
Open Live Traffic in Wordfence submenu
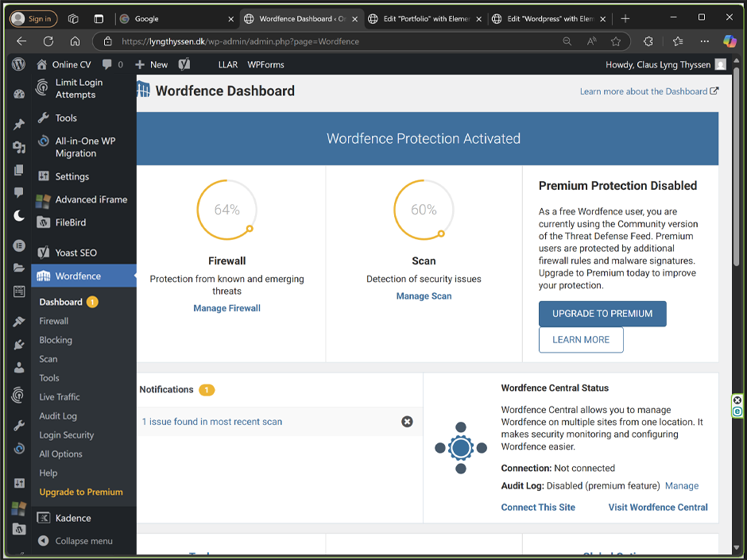60,397
